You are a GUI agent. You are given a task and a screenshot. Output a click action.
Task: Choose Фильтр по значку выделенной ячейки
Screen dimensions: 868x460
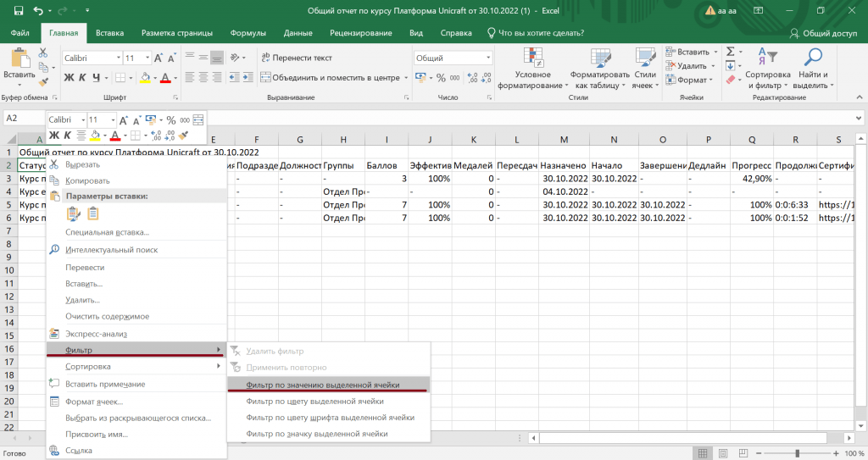pyautogui.click(x=328, y=434)
